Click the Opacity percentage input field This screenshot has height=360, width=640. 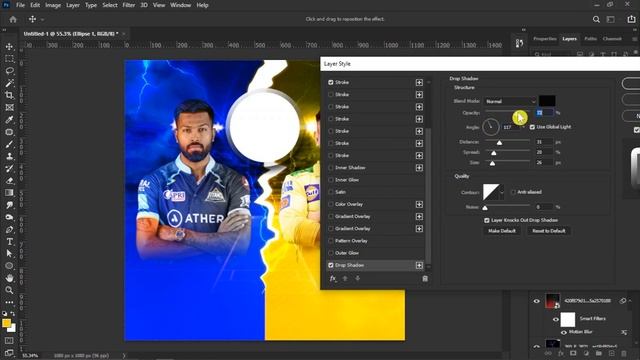click(544, 113)
